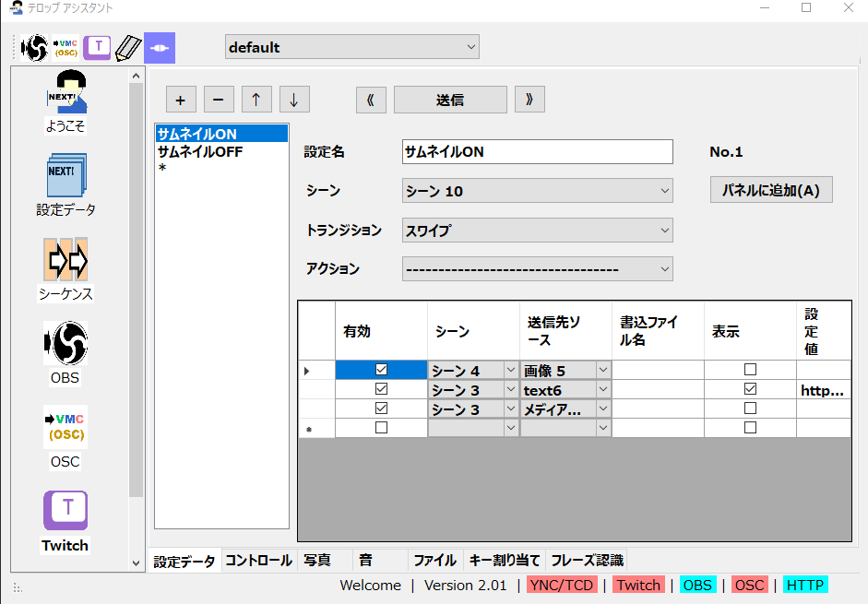Open the default profile dropdown
The image size is (868, 604).
click(x=352, y=47)
